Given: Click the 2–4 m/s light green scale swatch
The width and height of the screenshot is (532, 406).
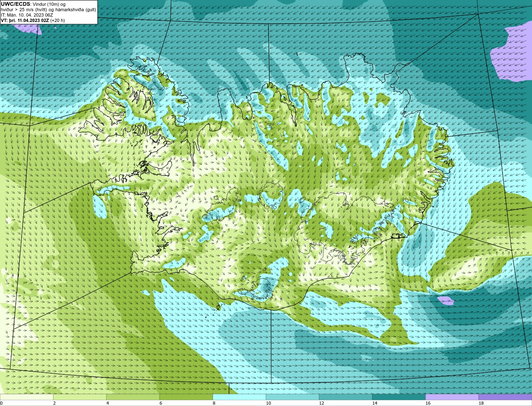Looking at the screenshot, I should [x=80, y=397].
